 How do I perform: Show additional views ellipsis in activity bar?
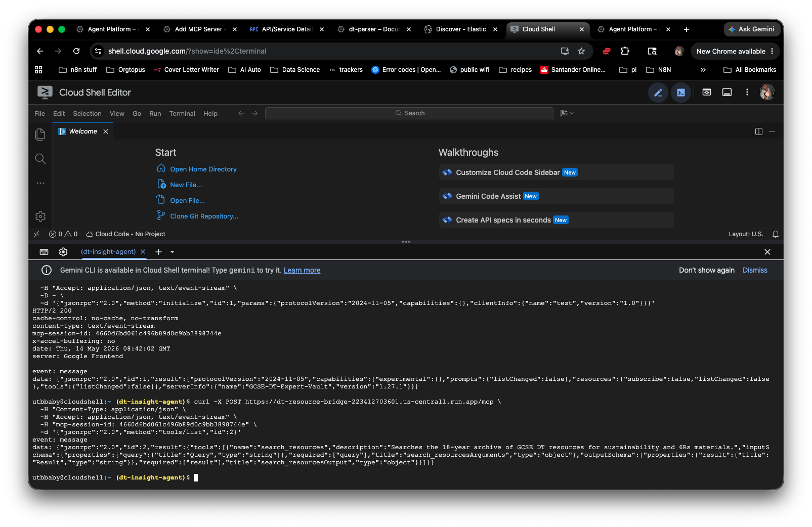point(40,183)
